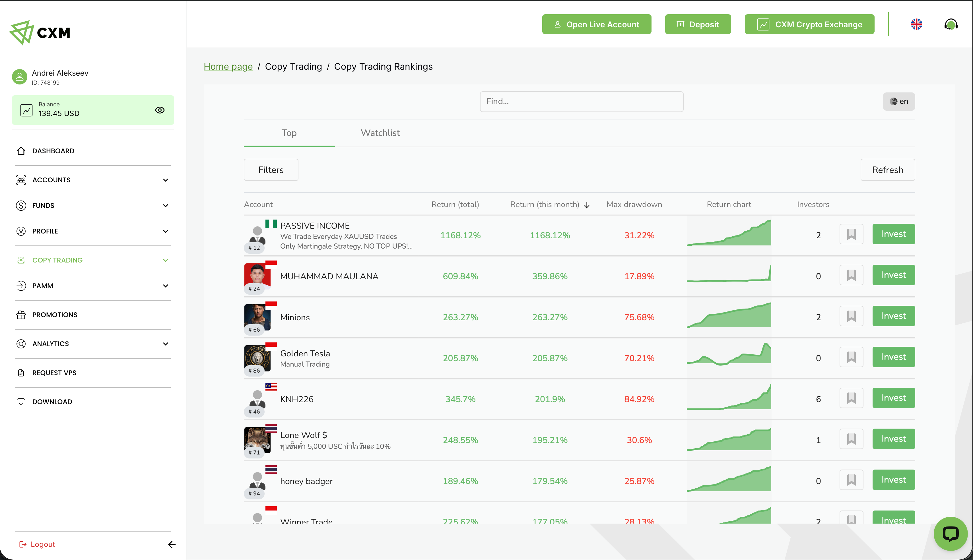Image resolution: width=973 pixels, height=560 pixels.
Task: Log out of the account
Action: [x=37, y=544]
